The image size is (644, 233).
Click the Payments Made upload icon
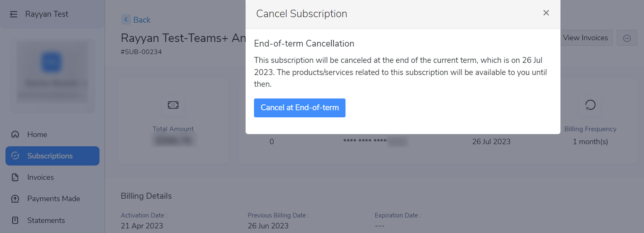click(x=15, y=199)
